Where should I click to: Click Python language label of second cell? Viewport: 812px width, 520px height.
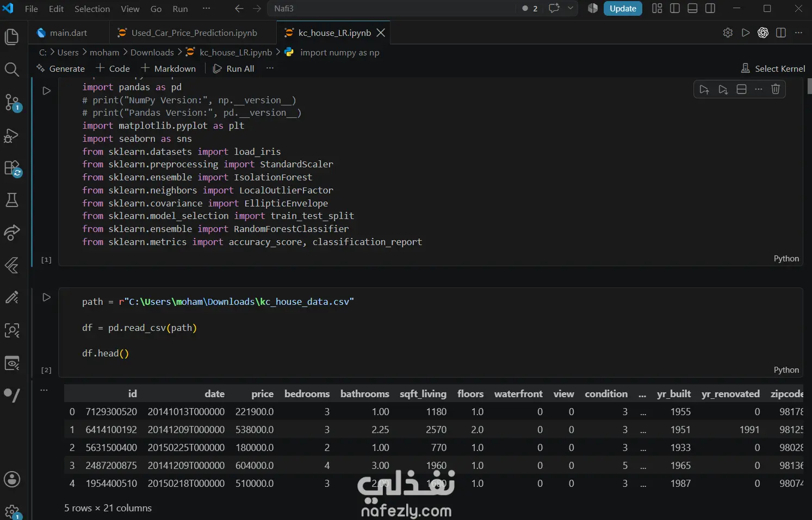pos(786,370)
